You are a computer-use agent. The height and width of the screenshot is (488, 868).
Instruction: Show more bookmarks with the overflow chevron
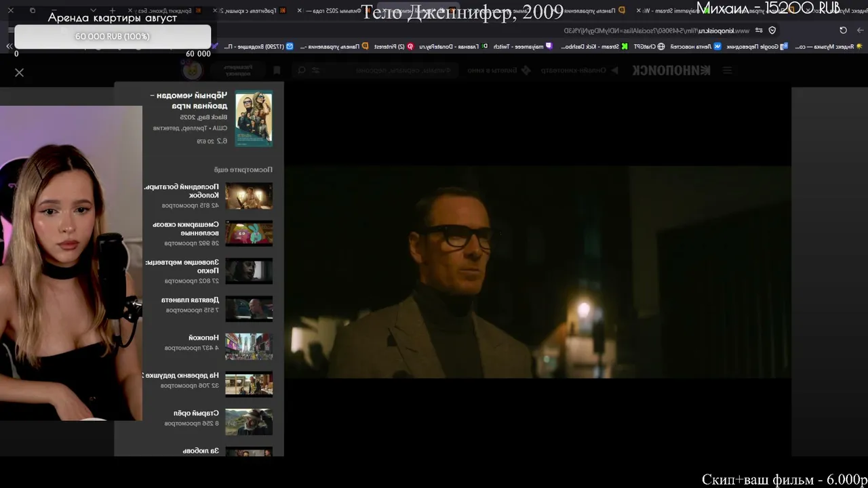pyautogui.click(x=9, y=46)
